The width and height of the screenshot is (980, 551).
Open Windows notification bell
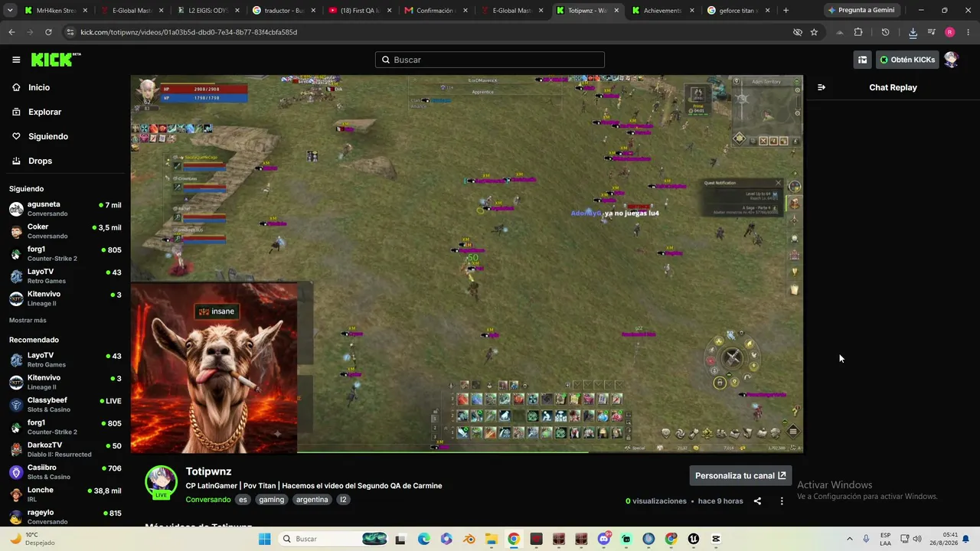pyautogui.click(x=967, y=539)
